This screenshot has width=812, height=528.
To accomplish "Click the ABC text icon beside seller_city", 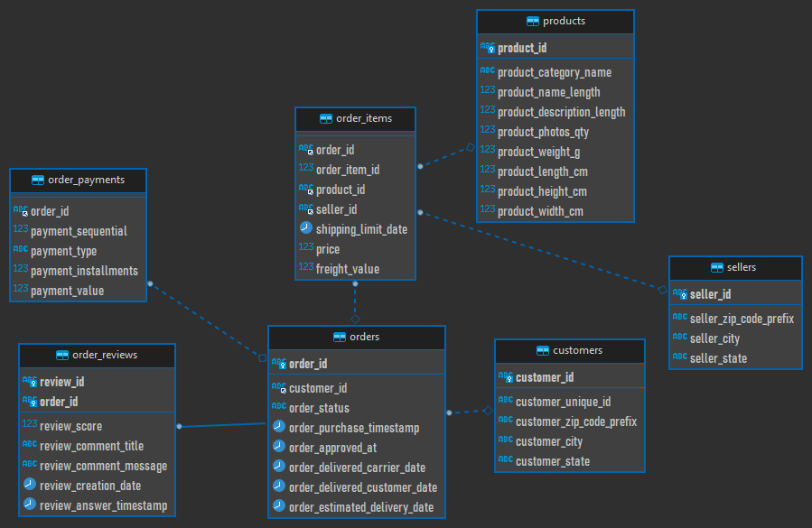I will pyautogui.click(x=679, y=338).
